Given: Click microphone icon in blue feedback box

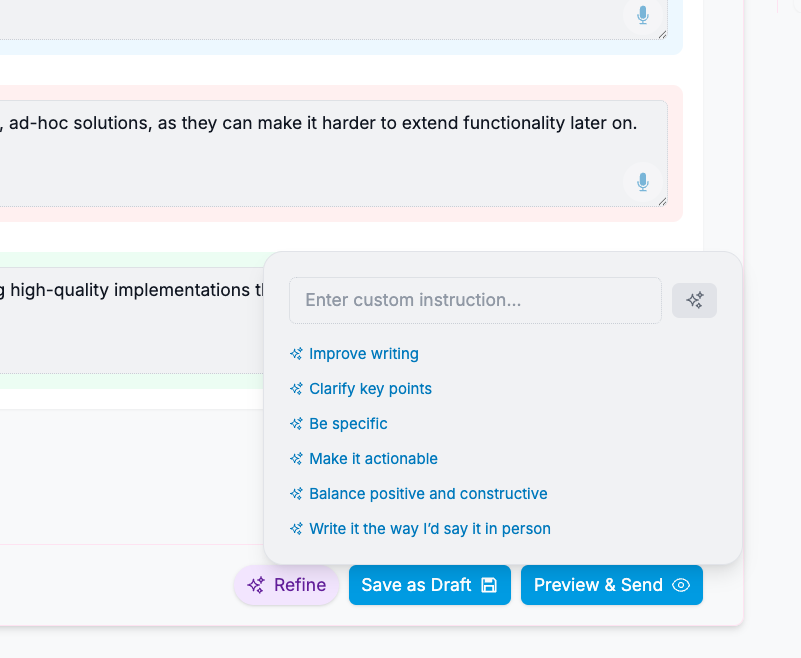Looking at the screenshot, I should 643,15.
